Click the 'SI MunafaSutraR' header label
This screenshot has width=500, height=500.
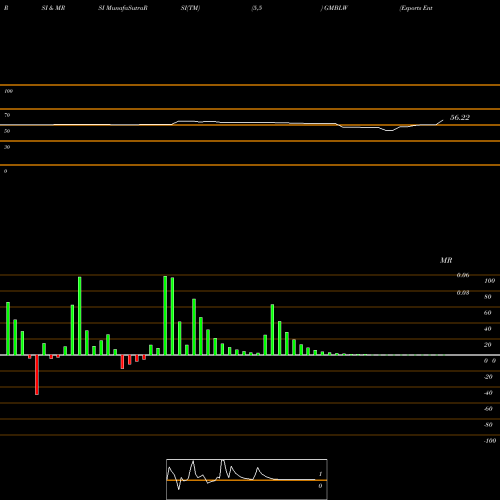point(123,8)
